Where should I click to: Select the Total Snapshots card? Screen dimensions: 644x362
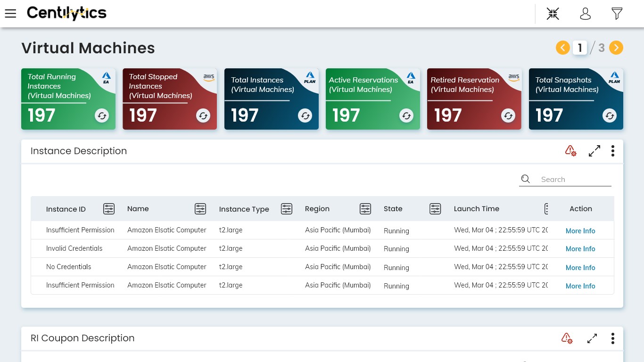click(576, 99)
